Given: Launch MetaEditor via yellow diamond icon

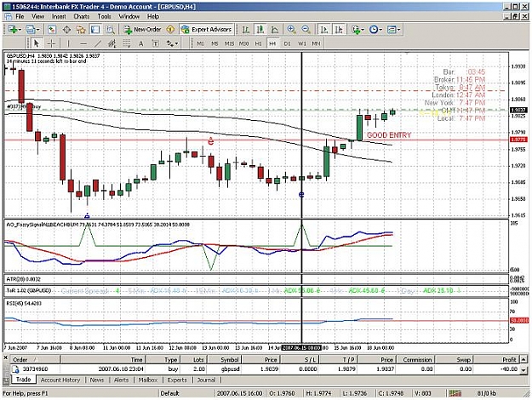Looking at the screenshot, I should tap(170, 30).
